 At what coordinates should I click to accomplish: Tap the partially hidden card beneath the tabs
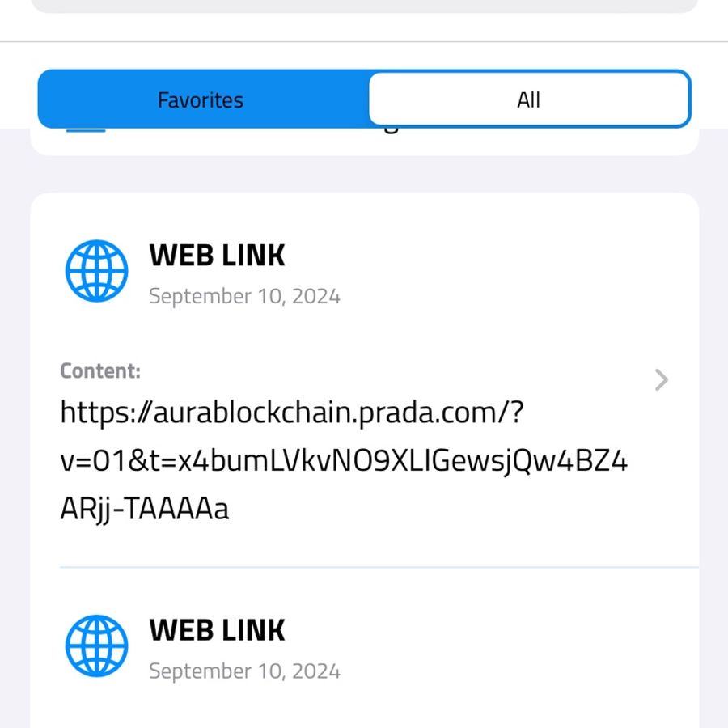365,142
